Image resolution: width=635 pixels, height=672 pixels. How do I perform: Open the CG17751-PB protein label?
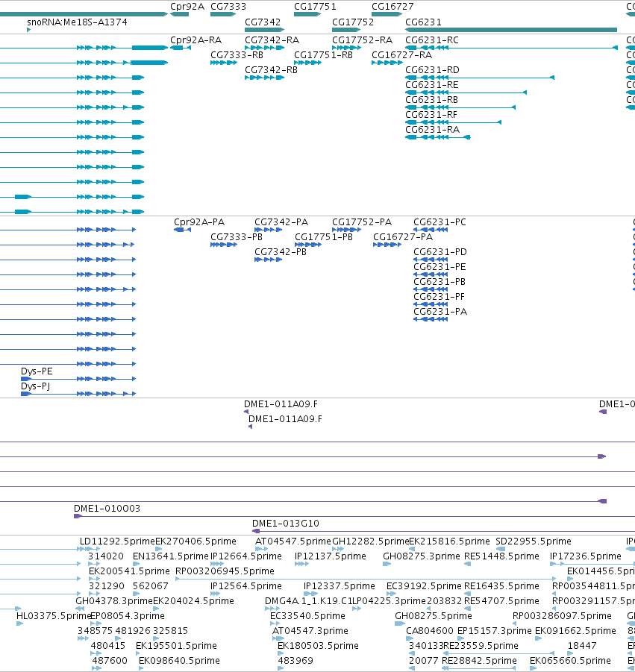[324, 237]
